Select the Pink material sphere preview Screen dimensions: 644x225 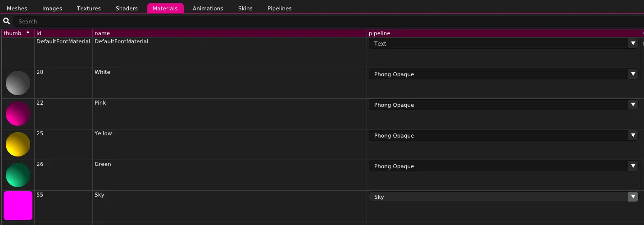[x=18, y=114]
